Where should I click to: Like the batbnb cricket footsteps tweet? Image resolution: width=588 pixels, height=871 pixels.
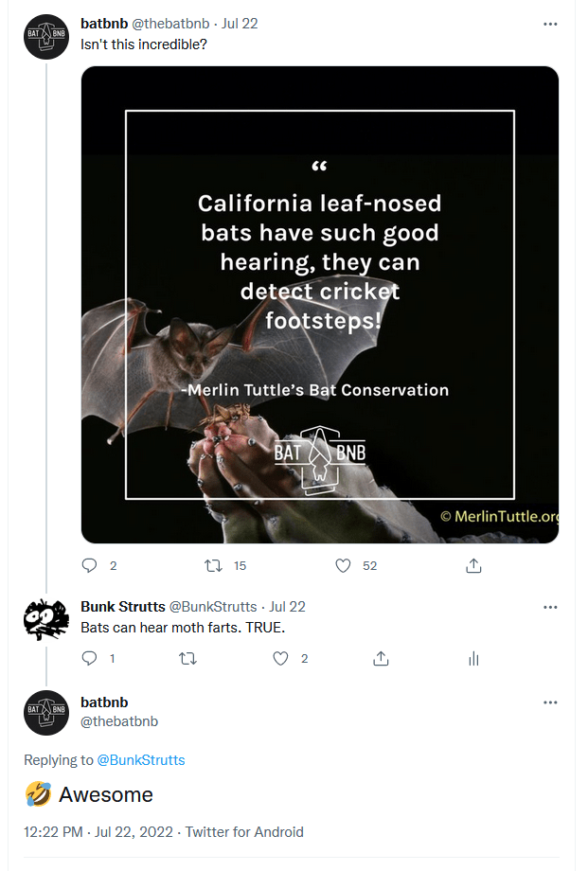point(344,565)
